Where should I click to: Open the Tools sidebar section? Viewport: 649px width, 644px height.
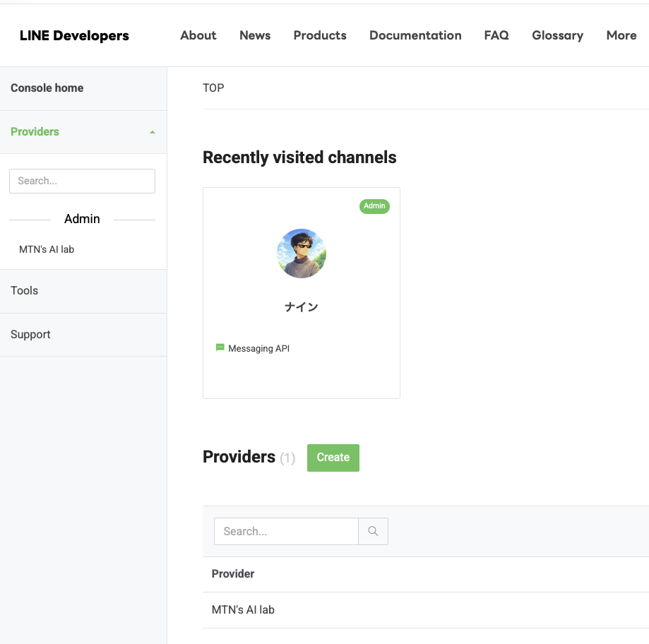pos(83,291)
